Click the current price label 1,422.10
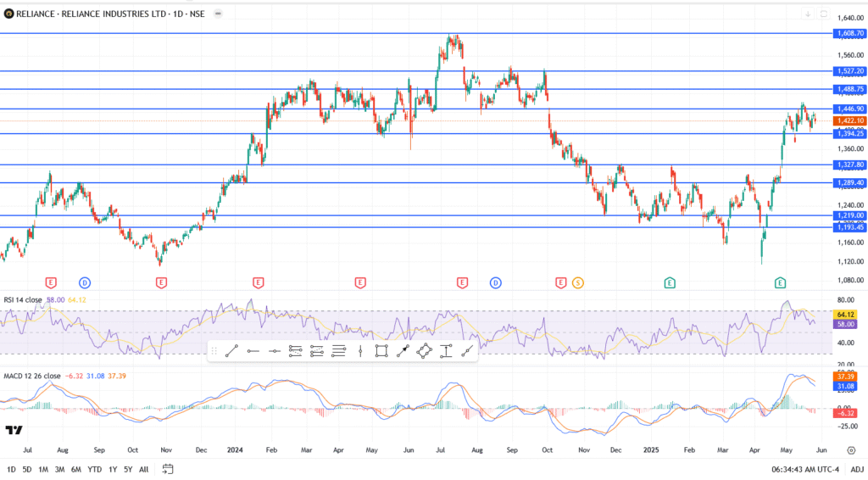 click(850, 120)
